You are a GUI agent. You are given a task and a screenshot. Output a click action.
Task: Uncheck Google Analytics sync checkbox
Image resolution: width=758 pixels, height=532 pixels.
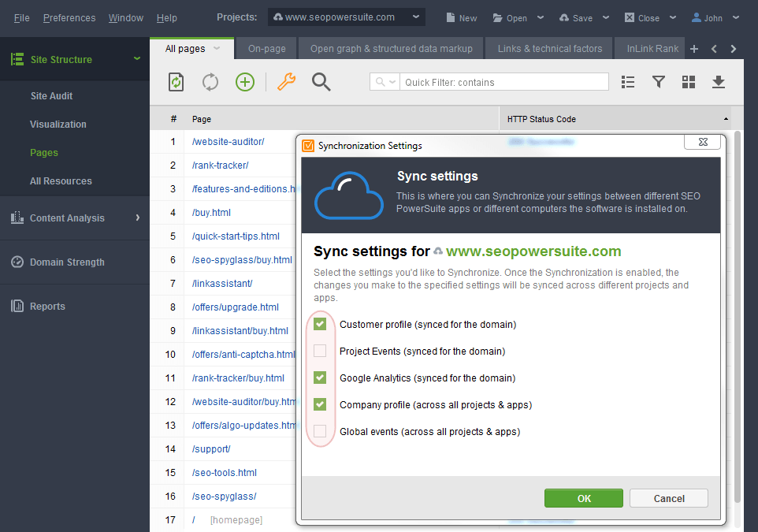tap(320, 378)
